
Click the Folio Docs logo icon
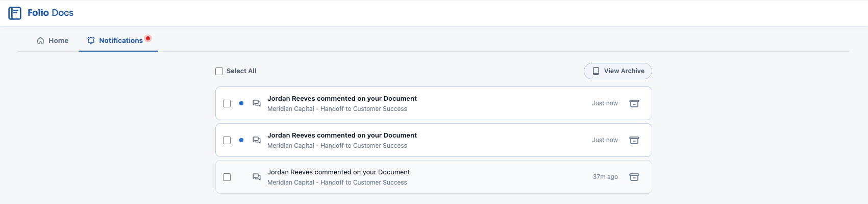(15, 13)
